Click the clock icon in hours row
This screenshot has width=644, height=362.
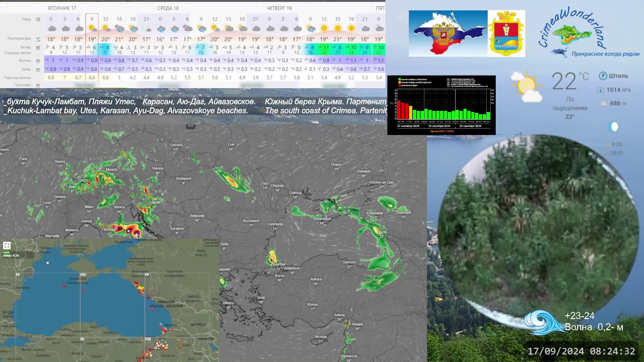click(38, 19)
